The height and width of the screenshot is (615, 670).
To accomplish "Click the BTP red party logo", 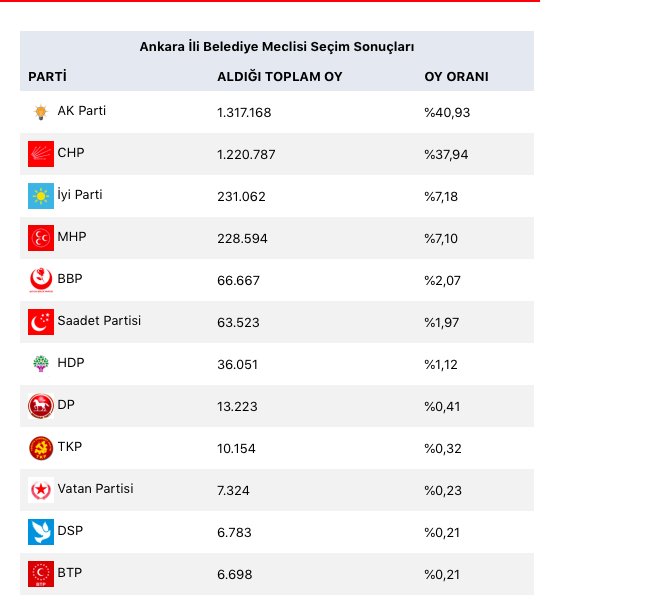I will point(41,574).
